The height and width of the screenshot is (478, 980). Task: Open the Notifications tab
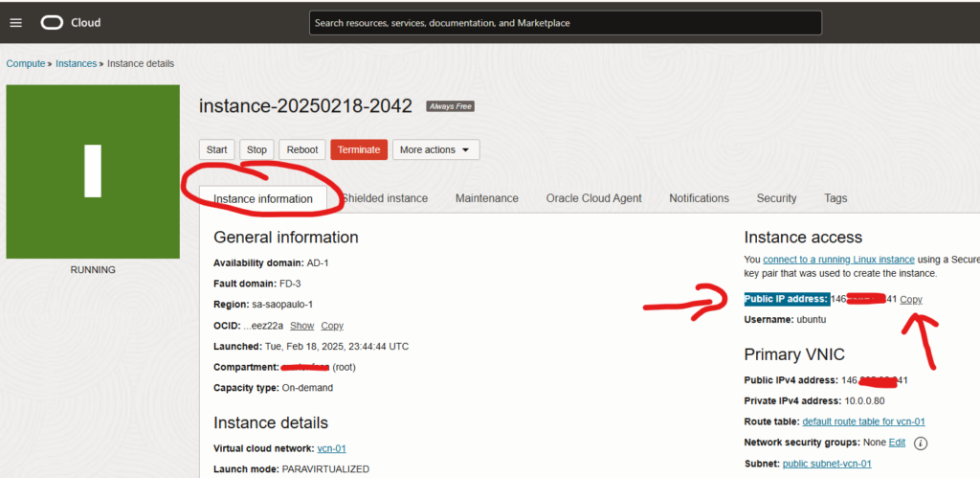pos(699,198)
